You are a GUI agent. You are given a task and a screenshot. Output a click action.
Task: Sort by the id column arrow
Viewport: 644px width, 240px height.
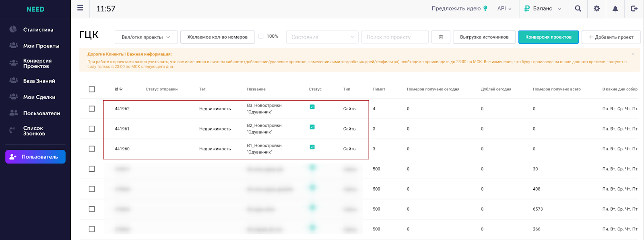point(121,89)
